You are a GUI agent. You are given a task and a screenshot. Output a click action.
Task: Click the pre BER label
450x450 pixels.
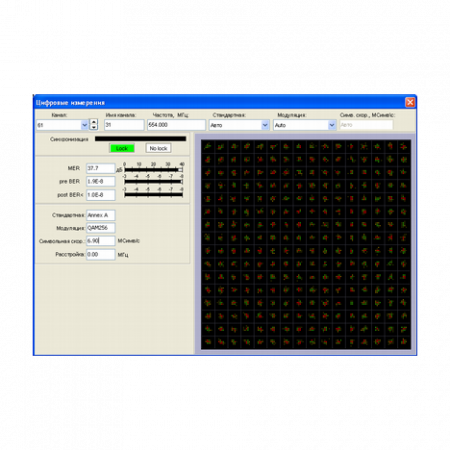pos(69,182)
